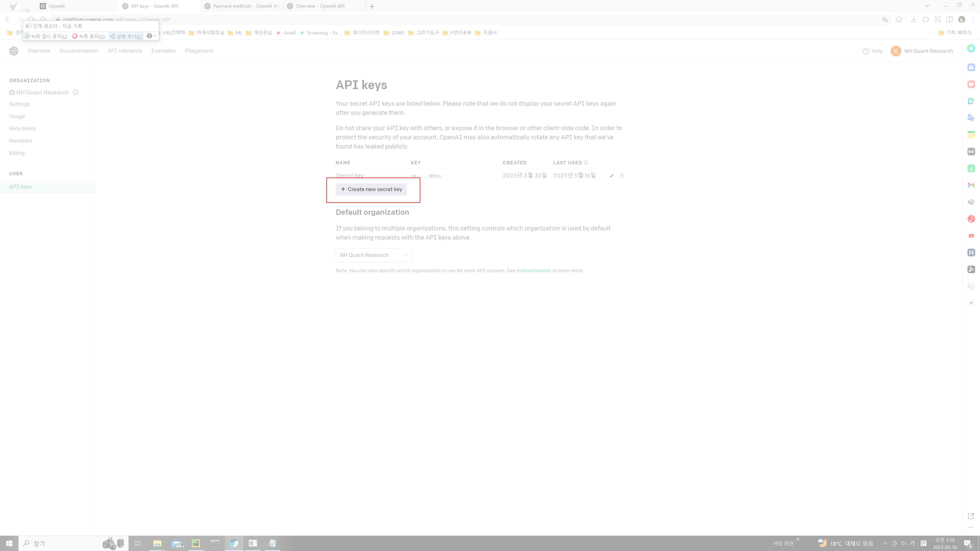Launch PyCharm from the taskbar
Image resolution: width=980 pixels, height=551 pixels.
tap(195, 543)
